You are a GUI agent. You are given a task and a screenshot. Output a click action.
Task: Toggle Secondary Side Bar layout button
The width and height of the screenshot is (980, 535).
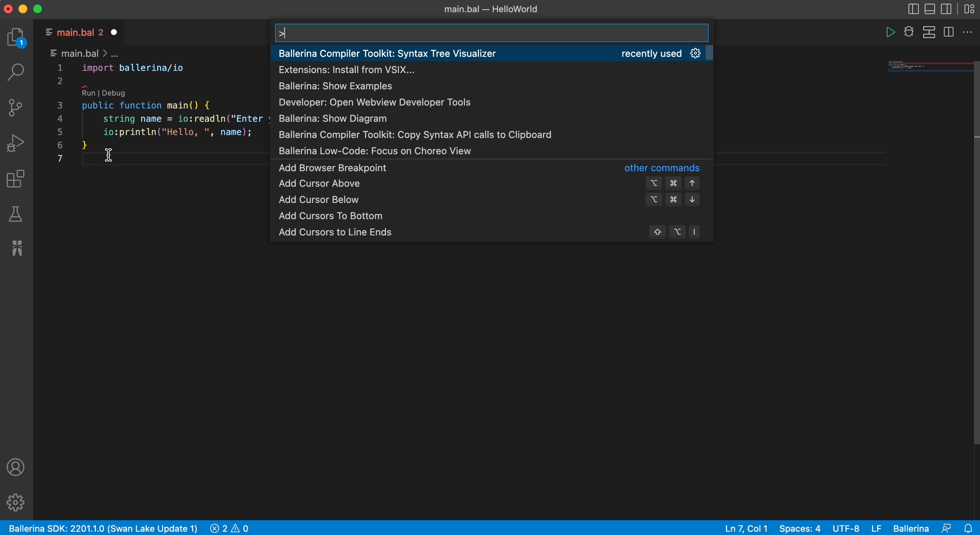coord(946,9)
